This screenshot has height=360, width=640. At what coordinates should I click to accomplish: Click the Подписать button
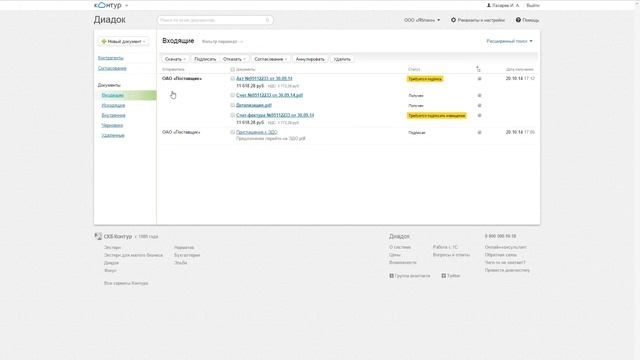(205, 59)
